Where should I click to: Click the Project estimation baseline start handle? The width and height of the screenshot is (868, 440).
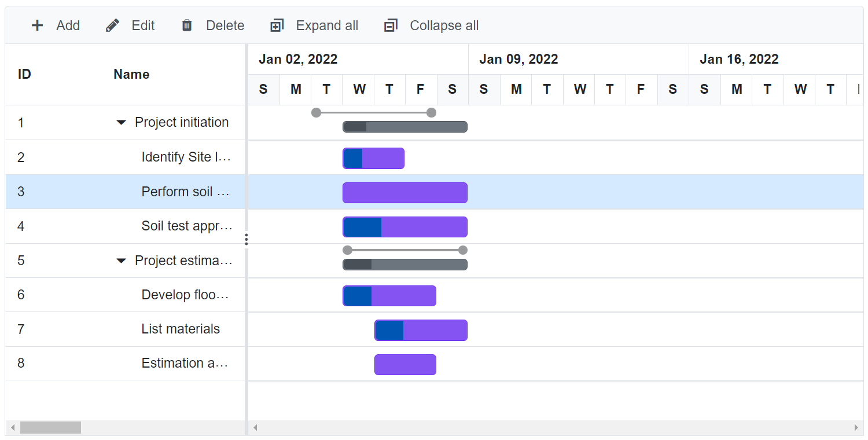(x=347, y=250)
